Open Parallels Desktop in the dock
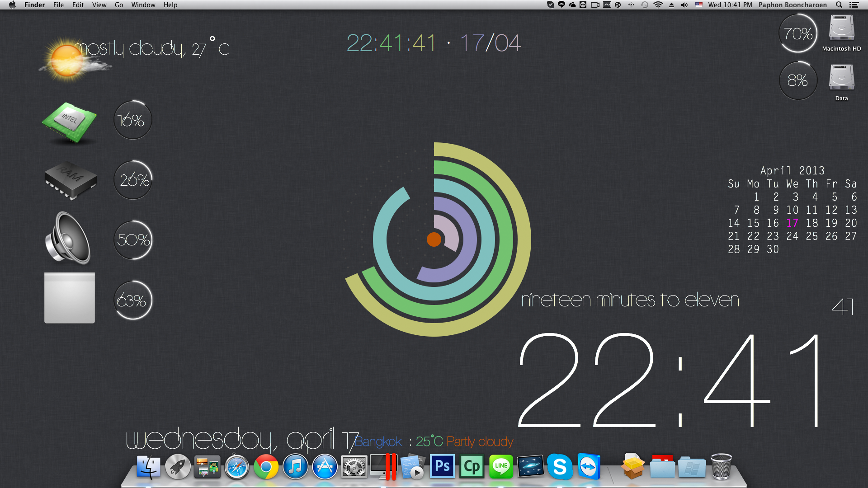868x488 pixels. pyautogui.click(x=383, y=467)
